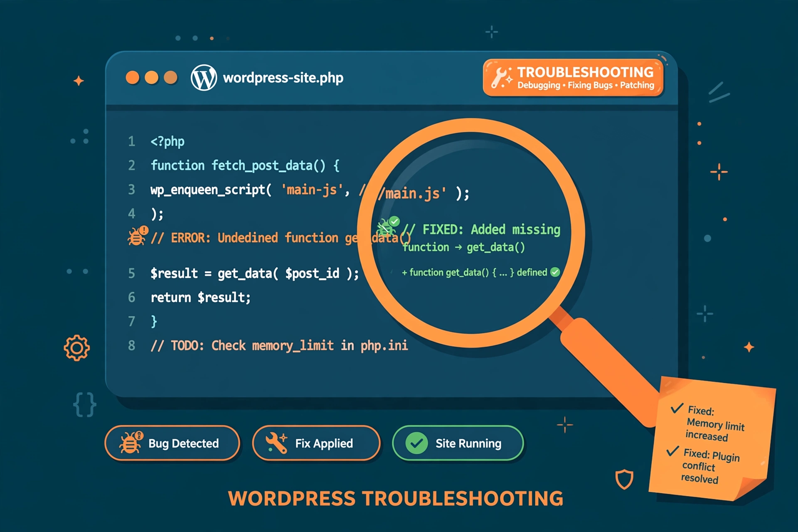This screenshot has height=532, width=798.
Task: Click the green check icon in Site Running
Action: click(x=416, y=443)
